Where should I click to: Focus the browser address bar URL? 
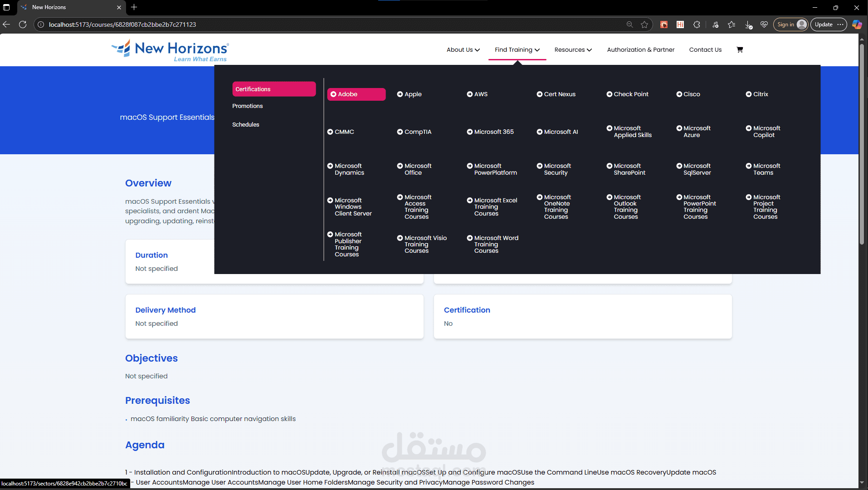(122, 24)
